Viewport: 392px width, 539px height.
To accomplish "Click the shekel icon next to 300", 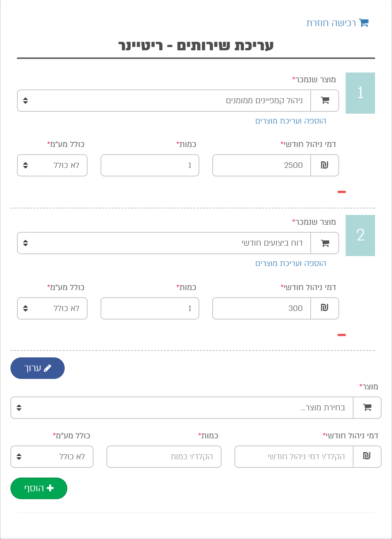I will tap(325, 308).
